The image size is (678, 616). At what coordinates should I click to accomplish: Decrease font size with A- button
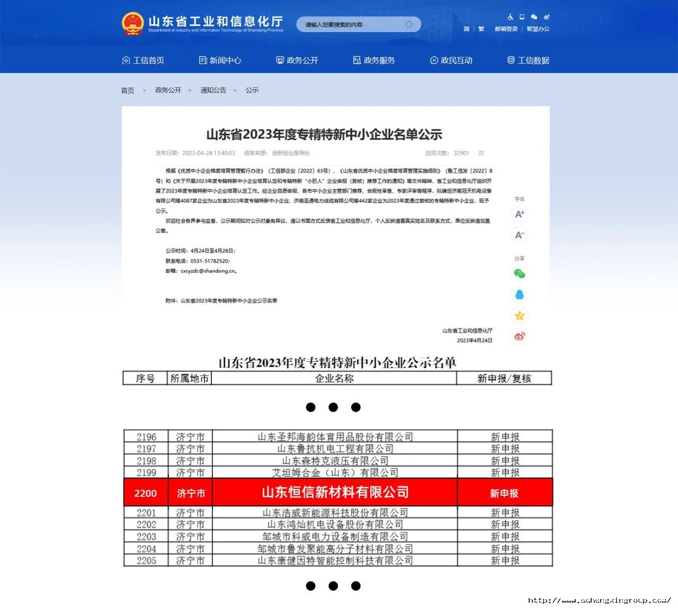coord(520,235)
